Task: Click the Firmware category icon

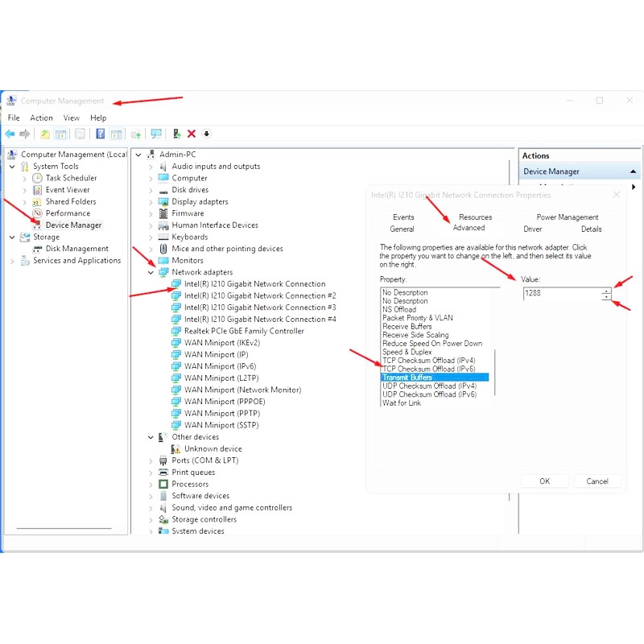Action: tap(163, 213)
